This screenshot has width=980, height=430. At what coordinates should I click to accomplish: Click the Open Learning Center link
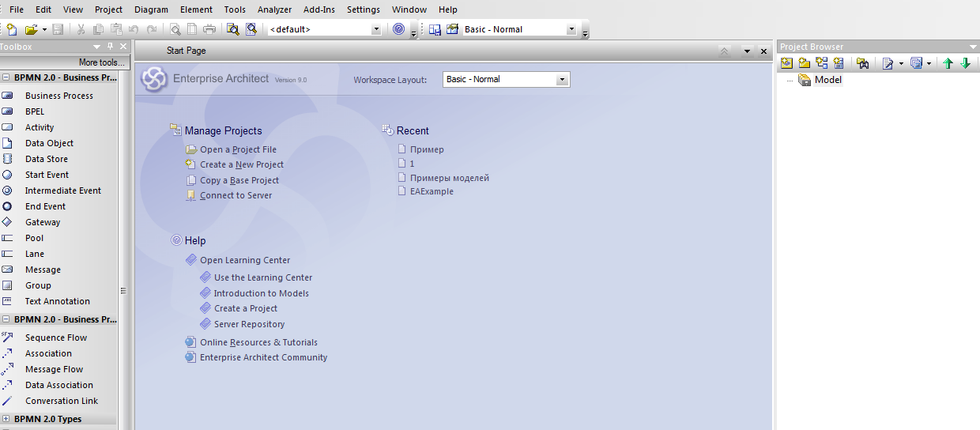[245, 260]
